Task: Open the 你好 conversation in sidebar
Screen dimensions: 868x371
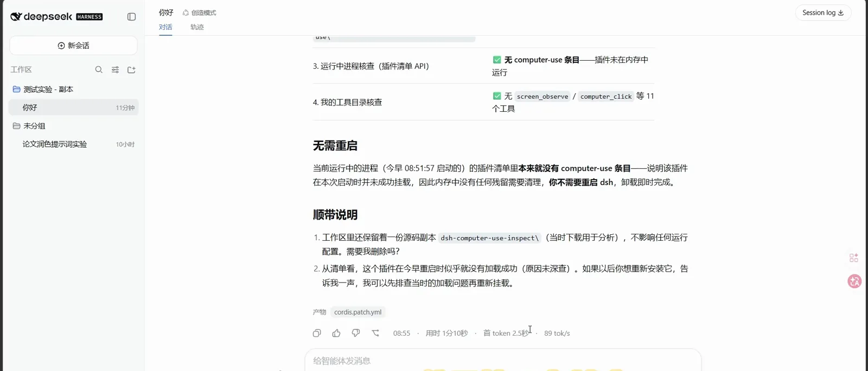Action: (73, 107)
